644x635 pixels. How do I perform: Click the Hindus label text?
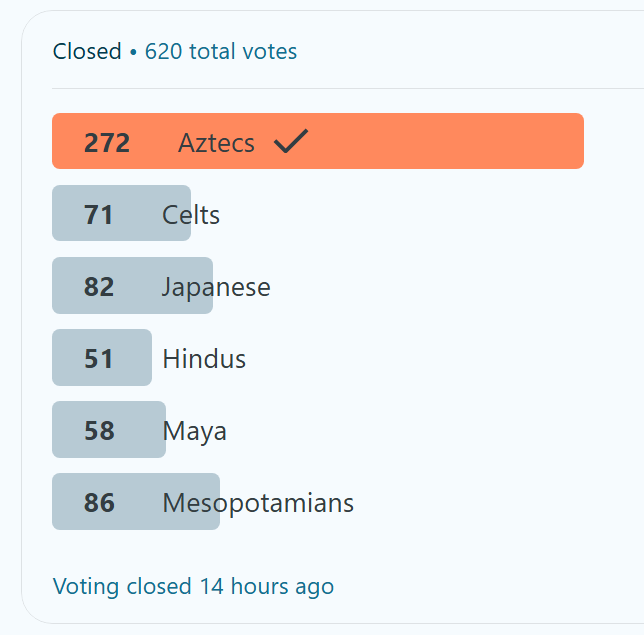point(204,359)
